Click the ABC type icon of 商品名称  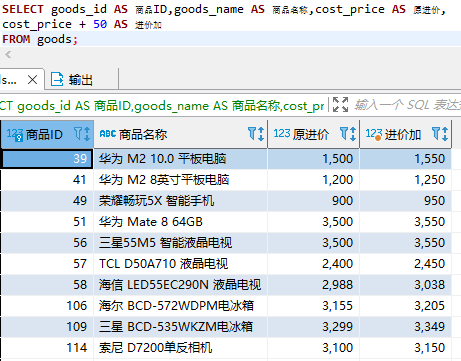click(108, 134)
